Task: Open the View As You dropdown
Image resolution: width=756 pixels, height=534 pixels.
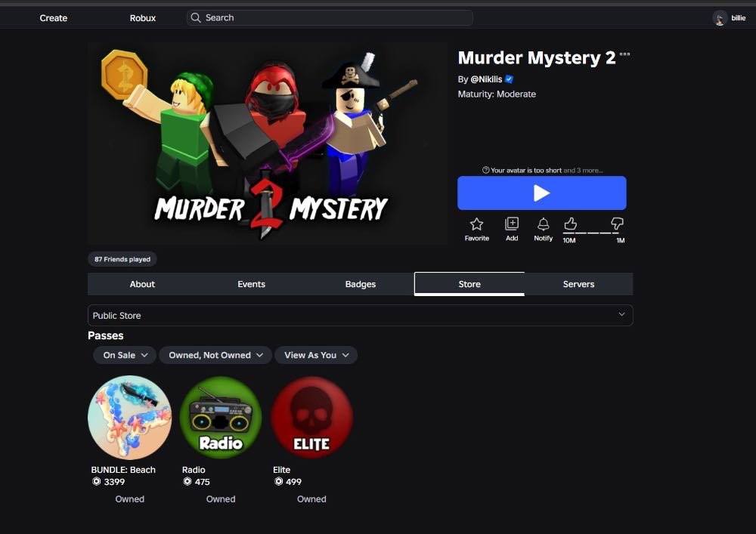Action: coord(316,355)
